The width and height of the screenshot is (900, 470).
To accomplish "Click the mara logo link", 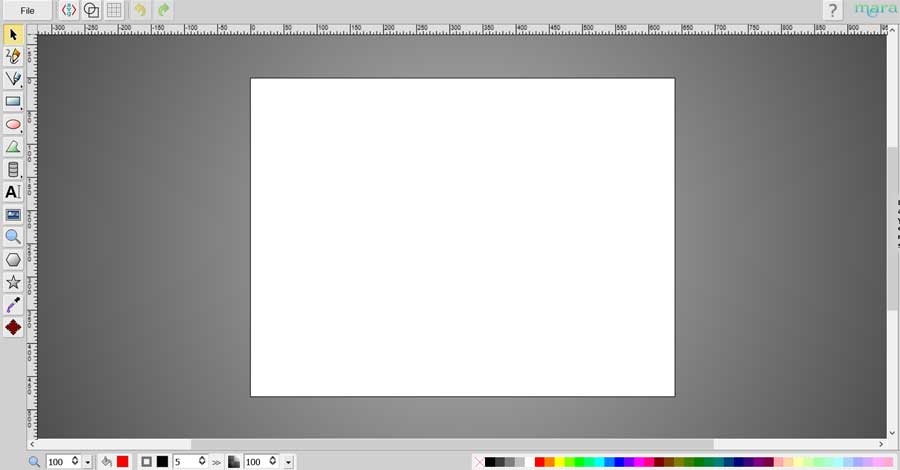I will coord(875,10).
